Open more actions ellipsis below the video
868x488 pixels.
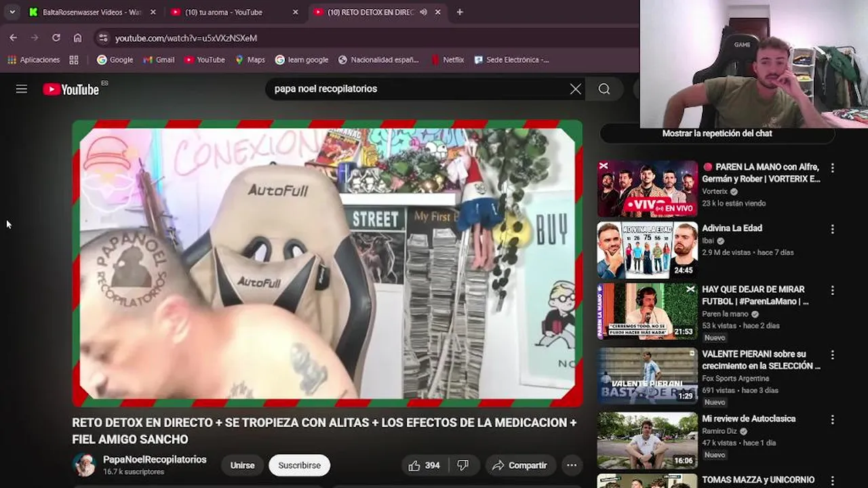(x=572, y=465)
